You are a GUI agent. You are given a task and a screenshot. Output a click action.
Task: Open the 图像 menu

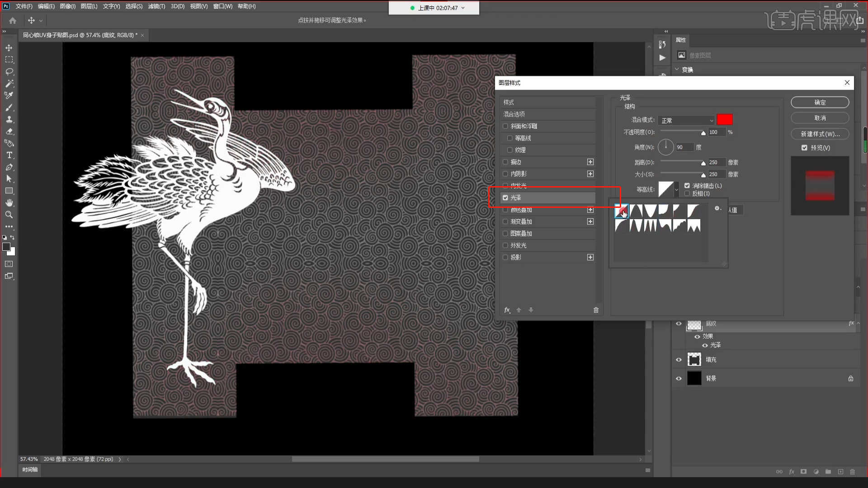(68, 6)
